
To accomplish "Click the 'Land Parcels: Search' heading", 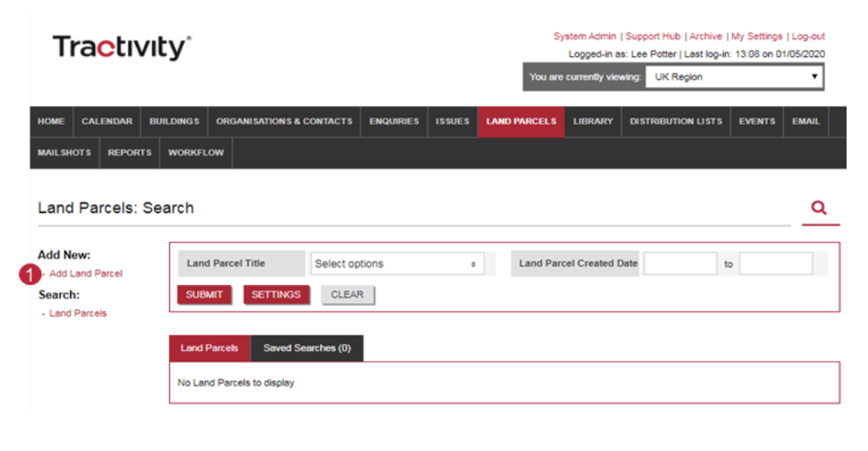I will click(116, 208).
